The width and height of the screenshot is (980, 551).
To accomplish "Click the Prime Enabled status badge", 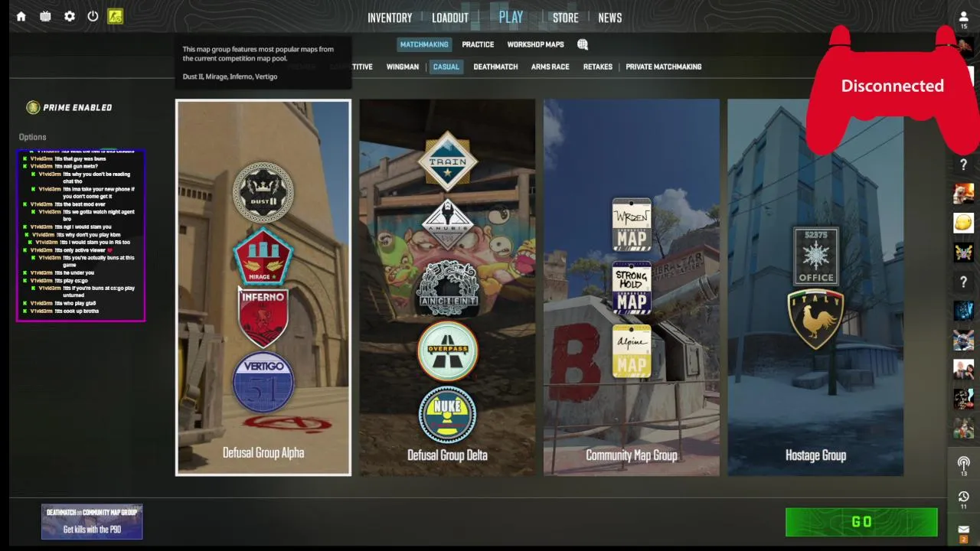I will click(x=70, y=107).
